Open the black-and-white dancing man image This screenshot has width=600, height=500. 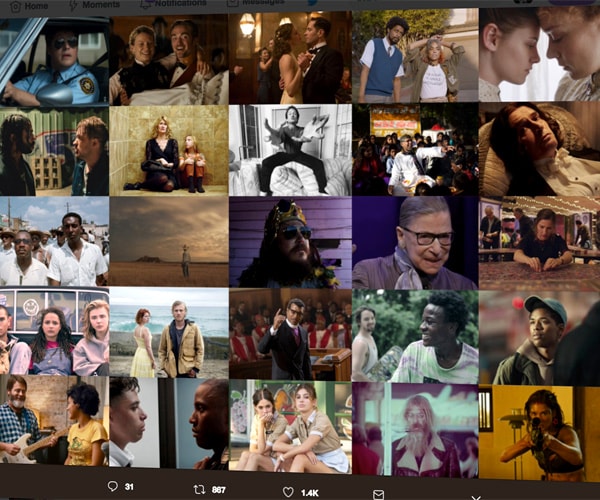click(x=290, y=150)
